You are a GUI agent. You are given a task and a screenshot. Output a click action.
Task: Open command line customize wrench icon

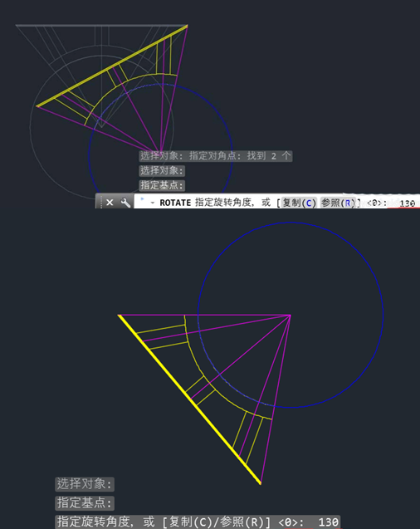click(125, 203)
